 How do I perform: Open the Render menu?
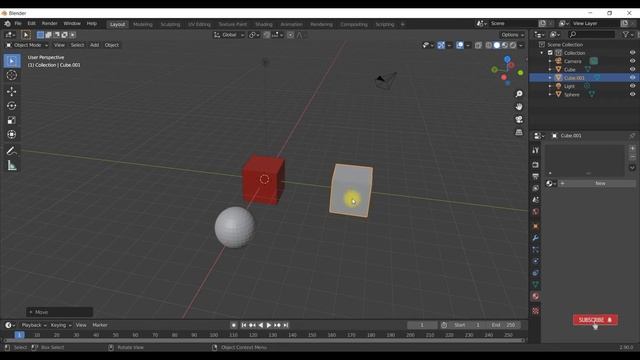(49, 24)
